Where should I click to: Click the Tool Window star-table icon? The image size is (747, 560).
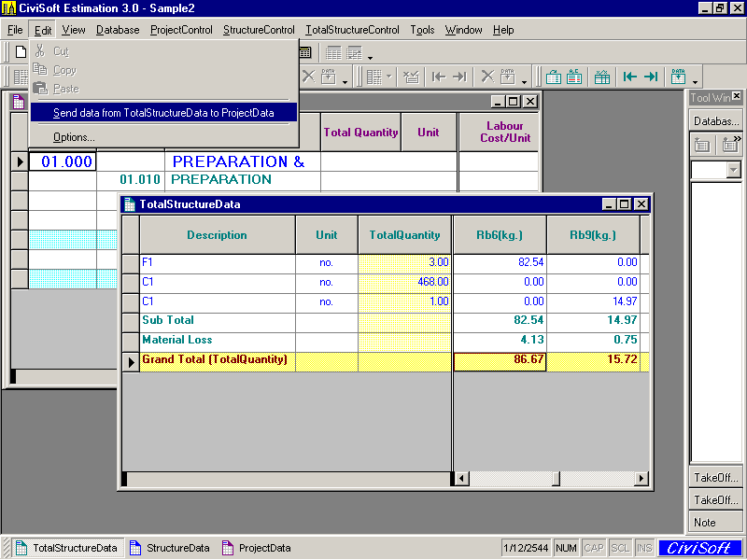(702, 145)
